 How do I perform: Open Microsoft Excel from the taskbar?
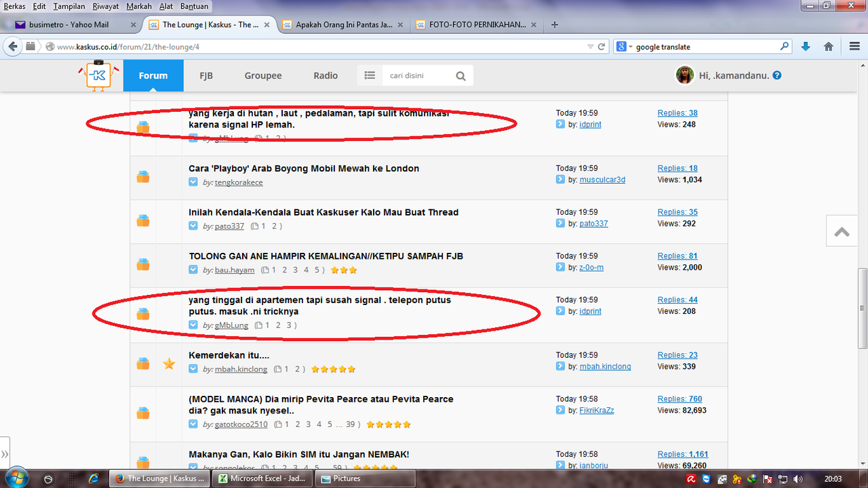262,478
